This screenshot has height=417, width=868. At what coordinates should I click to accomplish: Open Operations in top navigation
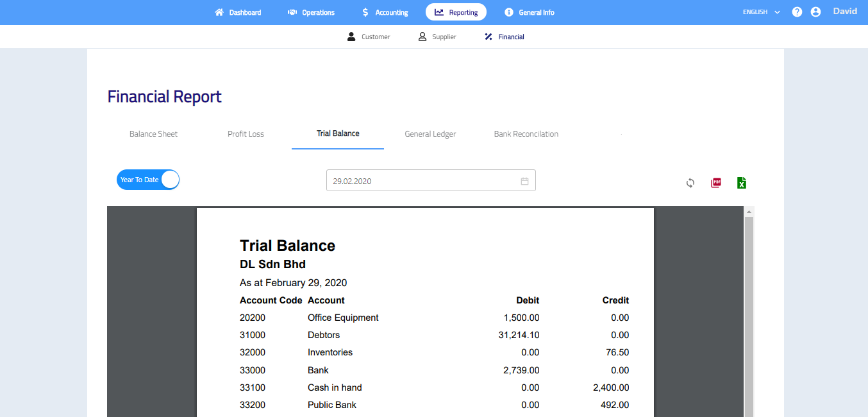click(x=311, y=12)
